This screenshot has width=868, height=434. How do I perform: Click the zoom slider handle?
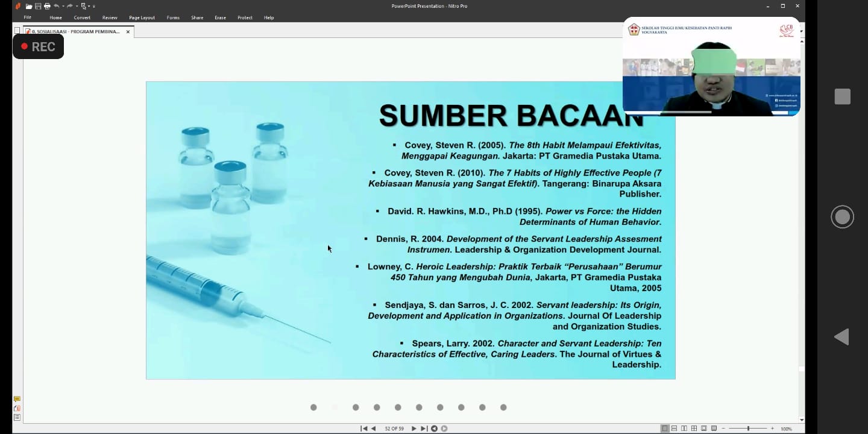click(x=748, y=429)
